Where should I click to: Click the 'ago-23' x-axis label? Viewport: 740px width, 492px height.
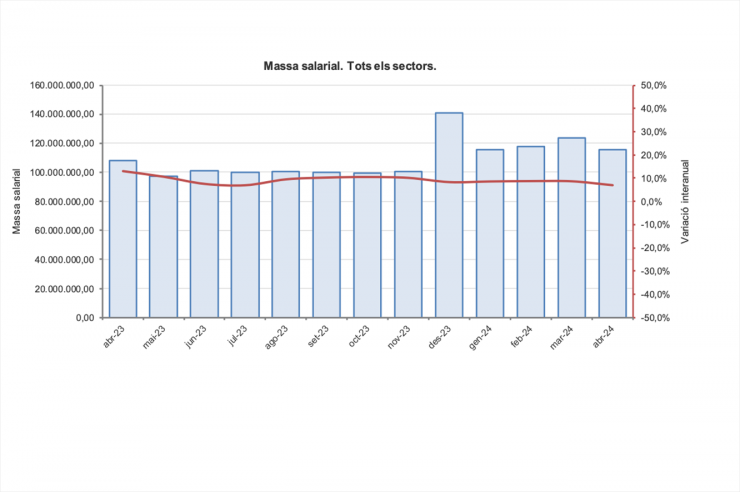pos(274,335)
